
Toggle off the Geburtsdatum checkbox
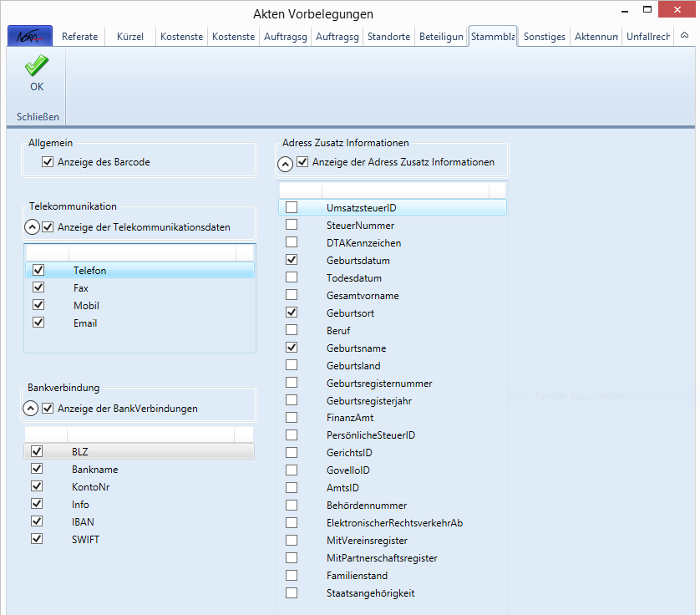[x=292, y=260]
